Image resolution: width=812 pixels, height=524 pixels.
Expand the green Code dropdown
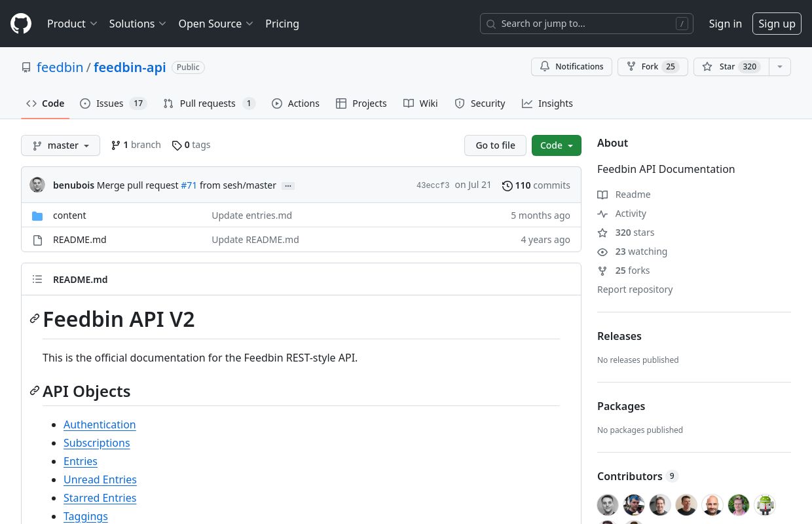coord(557,145)
